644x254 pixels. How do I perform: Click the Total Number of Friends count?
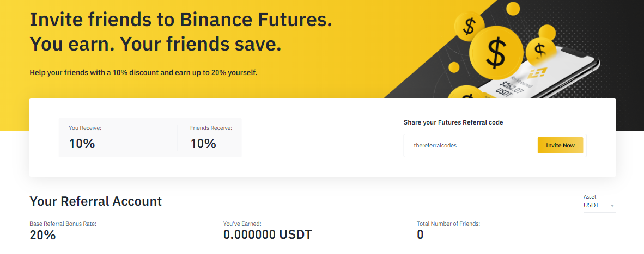coord(420,235)
